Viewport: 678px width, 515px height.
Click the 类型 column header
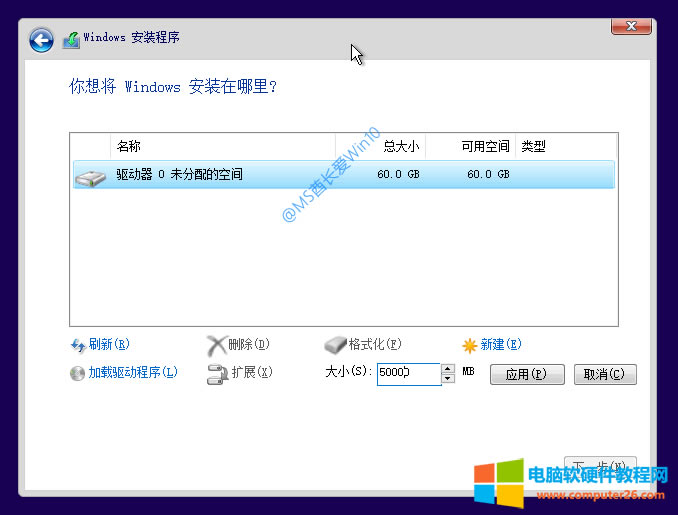(566, 146)
